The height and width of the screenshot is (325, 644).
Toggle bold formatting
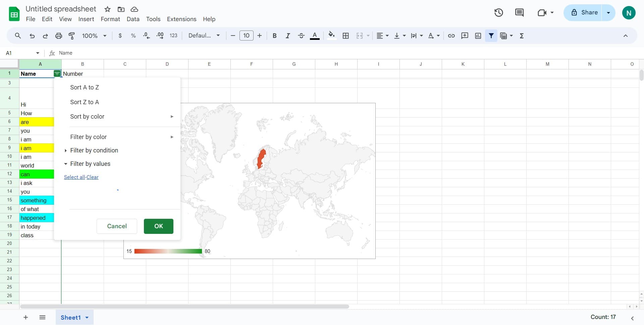274,36
